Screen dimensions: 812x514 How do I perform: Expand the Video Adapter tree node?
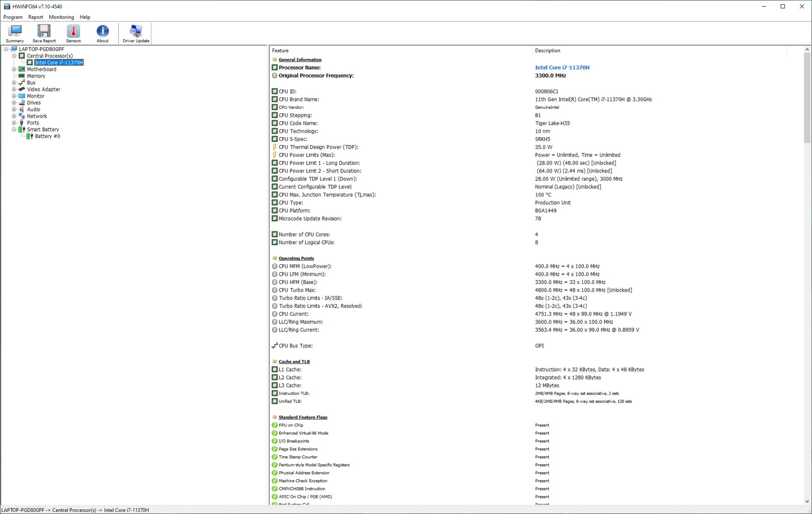click(14, 89)
